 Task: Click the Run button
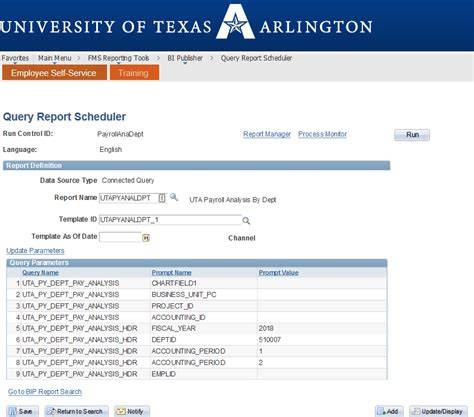[x=412, y=135]
